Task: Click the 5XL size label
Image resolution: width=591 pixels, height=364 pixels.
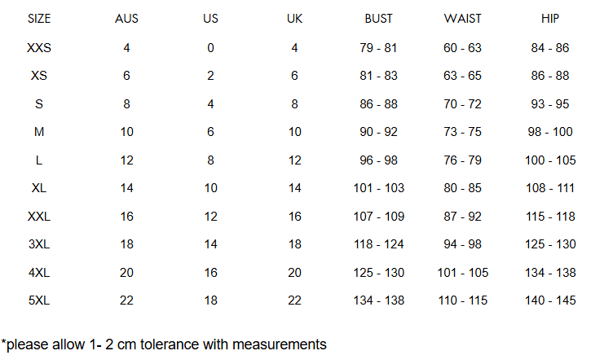Action: tap(39, 300)
